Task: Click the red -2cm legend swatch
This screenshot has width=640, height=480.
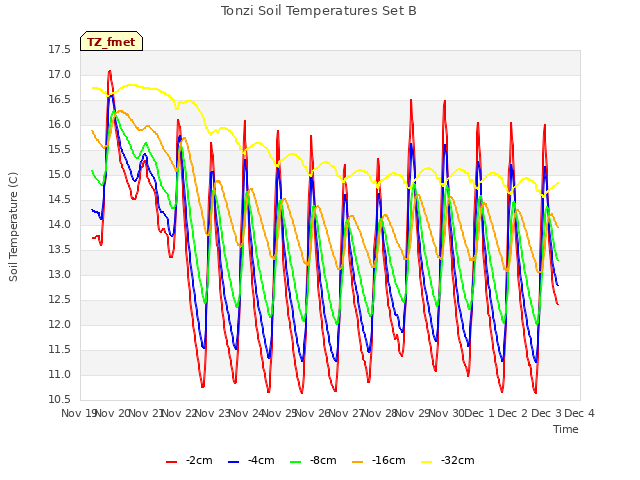Action: (x=171, y=462)
